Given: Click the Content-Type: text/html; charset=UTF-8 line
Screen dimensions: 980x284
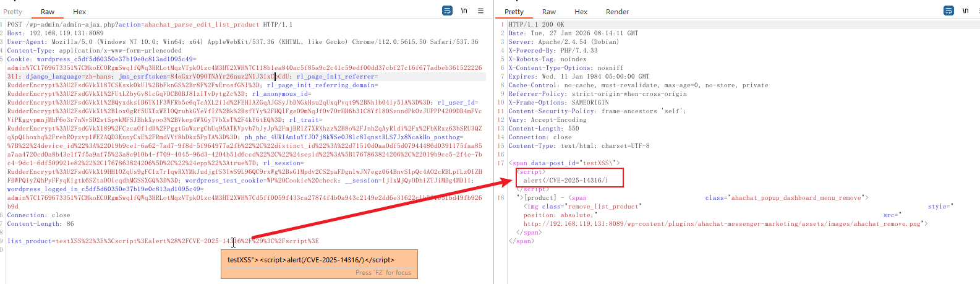Looking at the screenshot, I should [579, 146].
